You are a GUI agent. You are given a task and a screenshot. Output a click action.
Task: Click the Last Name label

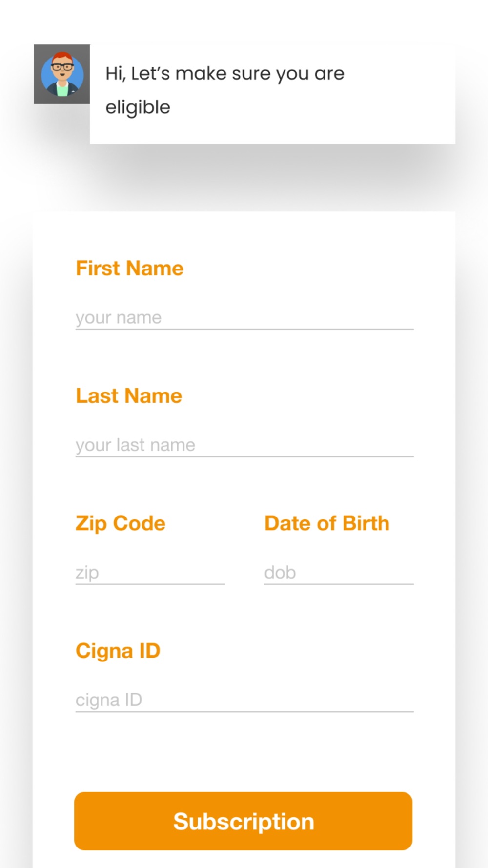[x=129, y=395]
